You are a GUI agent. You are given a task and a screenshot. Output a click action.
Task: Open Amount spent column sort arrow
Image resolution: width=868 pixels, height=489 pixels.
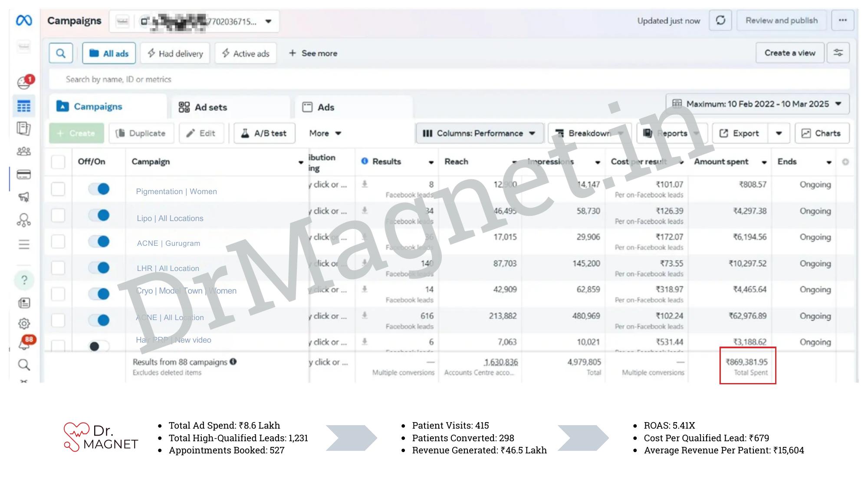click(764, 162)
